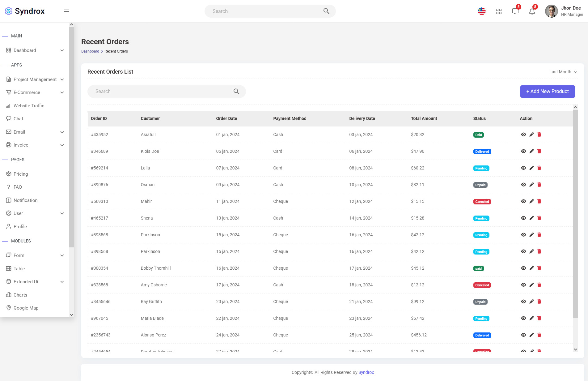Open notifications bell with badge 8
Viewport: 588px width, 381px height.
(532, 11)
